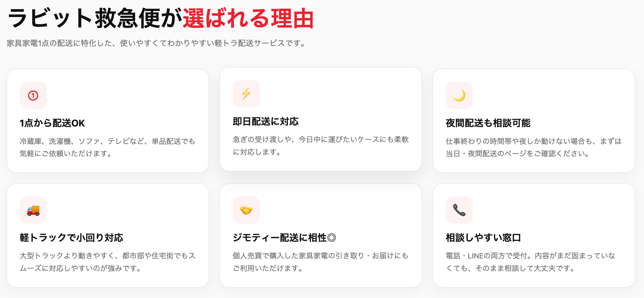Click the description starting 急ぎの受け渡しや
Screen dimensions: 644x298
321,146
